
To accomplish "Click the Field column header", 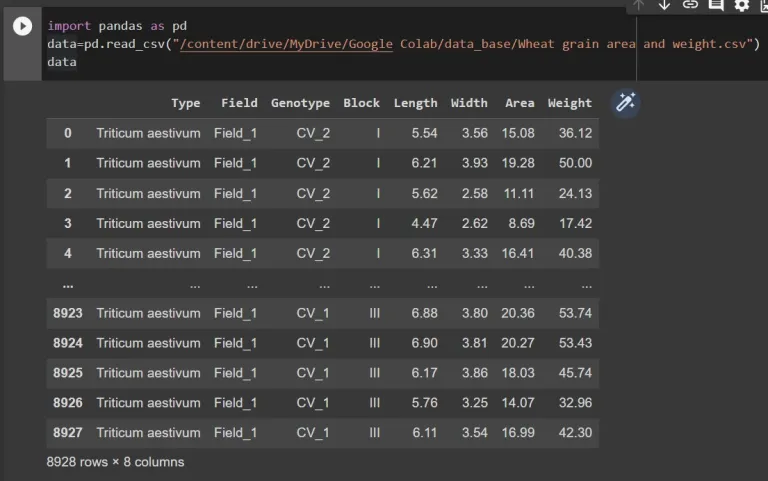I will (x=239, y=103).
